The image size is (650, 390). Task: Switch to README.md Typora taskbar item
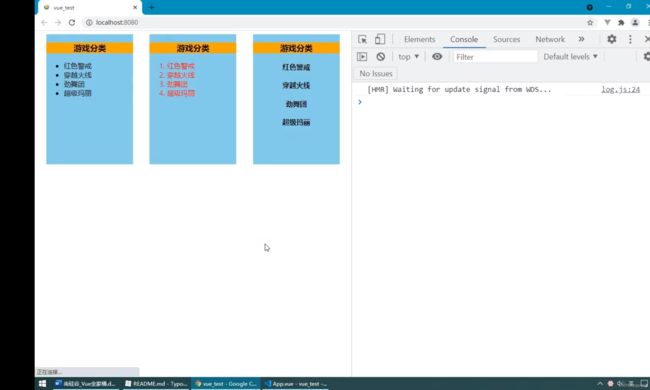(157, 384)
